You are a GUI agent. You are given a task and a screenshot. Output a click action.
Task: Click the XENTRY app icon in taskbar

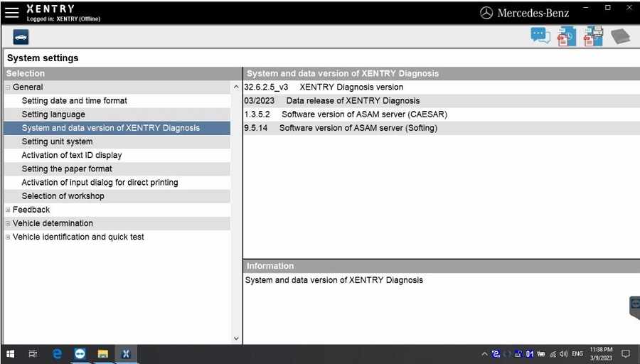pos(126,354)
